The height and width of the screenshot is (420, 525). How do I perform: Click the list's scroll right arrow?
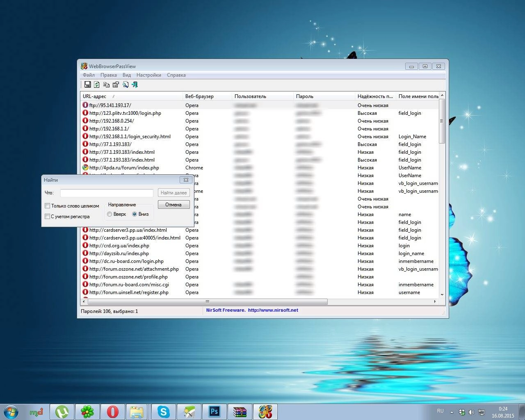(x=435, y=301)
